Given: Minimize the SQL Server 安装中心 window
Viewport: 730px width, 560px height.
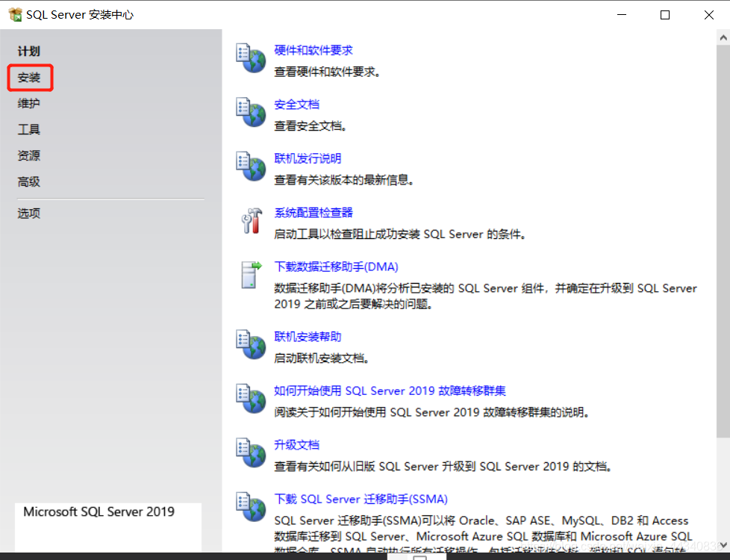Looking at the screenshot, I should pyautogui.click(x=622, y=15).
